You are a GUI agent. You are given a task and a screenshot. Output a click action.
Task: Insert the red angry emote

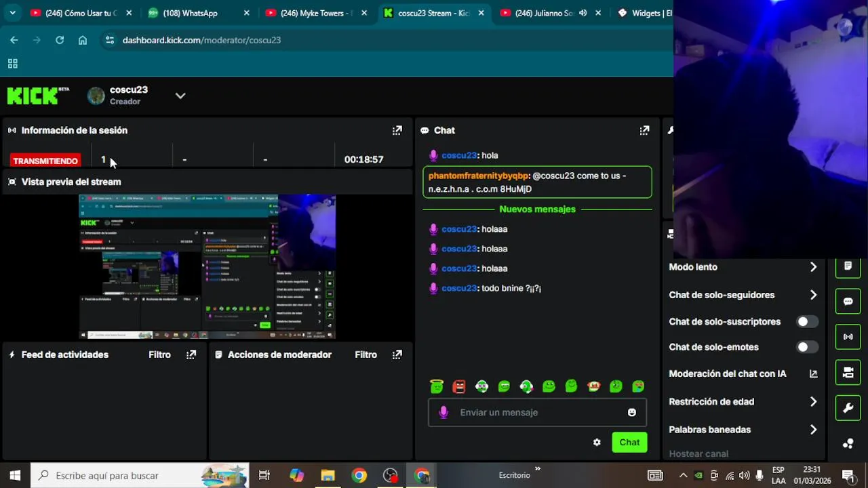[459, 386]
